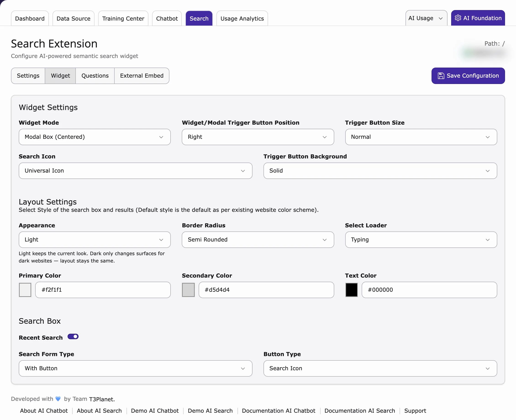This screenshot has height=420, width=516.
Task: Expand the Select Loader dropdown
Action: pos(421,239)
